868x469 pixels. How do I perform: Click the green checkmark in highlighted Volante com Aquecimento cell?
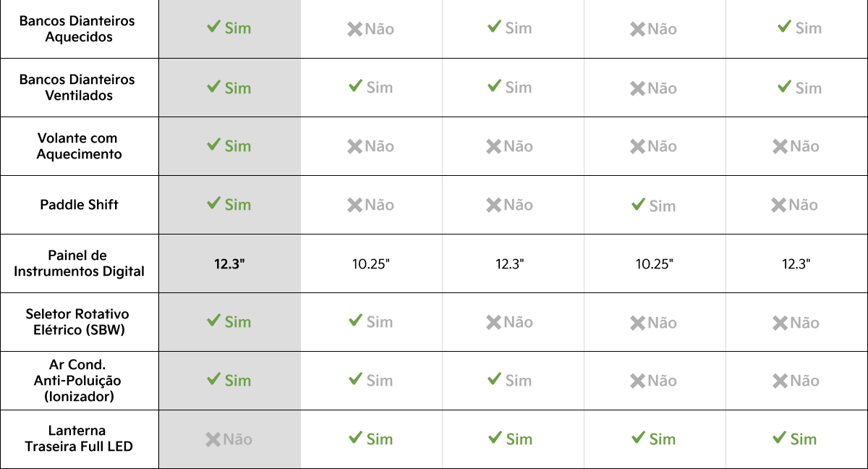(213, 144)
